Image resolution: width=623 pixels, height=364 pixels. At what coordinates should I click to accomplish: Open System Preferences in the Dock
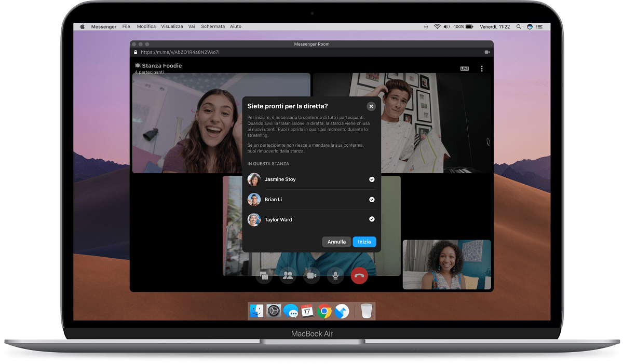coord(274,311)
